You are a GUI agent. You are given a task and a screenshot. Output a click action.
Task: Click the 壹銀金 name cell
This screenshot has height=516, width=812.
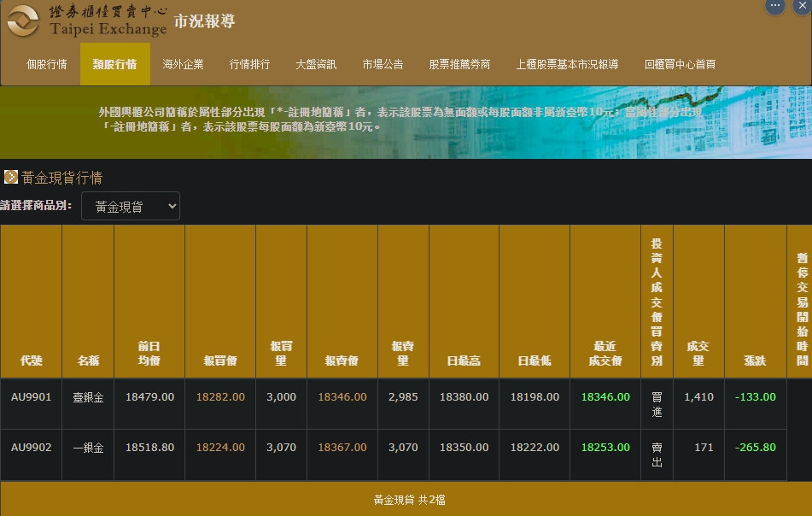point(88,397)
